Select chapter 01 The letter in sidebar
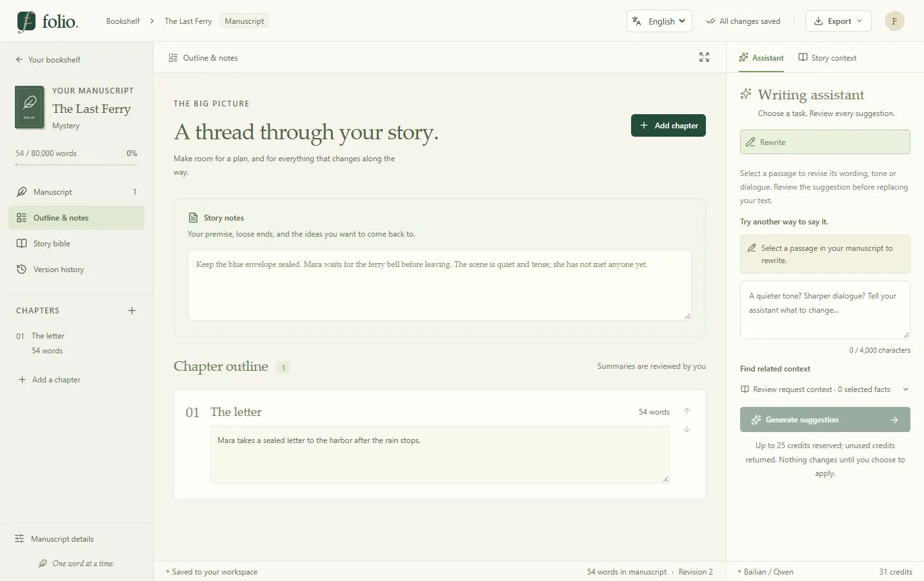 (76, 343)
